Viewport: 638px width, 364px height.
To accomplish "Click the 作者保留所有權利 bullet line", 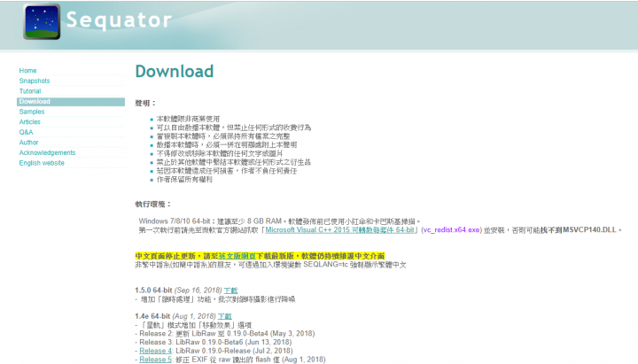I will (x=184, y=180).
